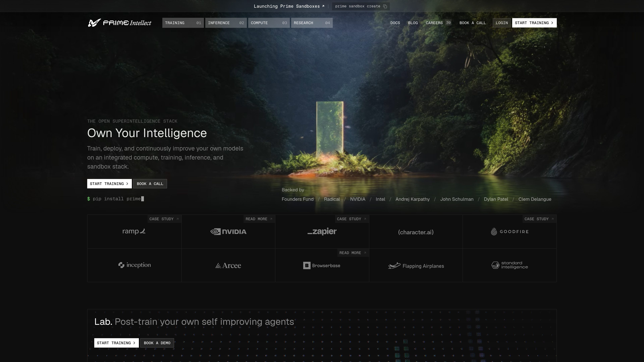Click the Browserbase logo
This screenshot has height=362, width=644.
[322, 266]
